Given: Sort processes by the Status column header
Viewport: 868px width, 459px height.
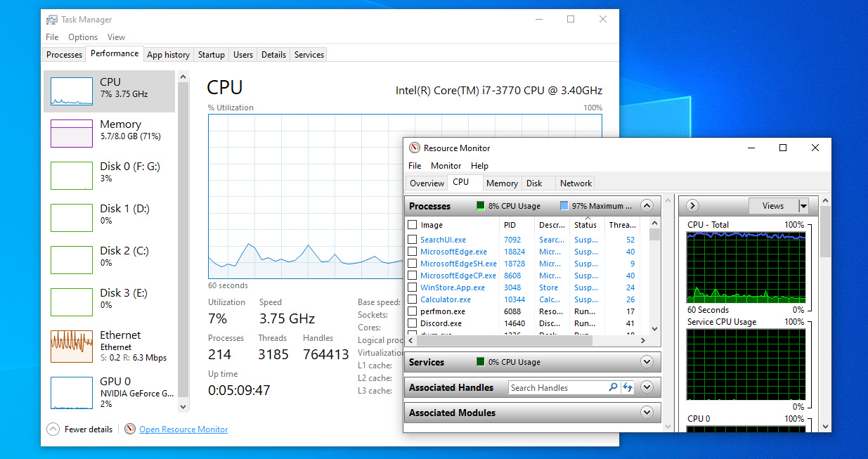Looking at the screenshot, I should (x=587, y=225).
